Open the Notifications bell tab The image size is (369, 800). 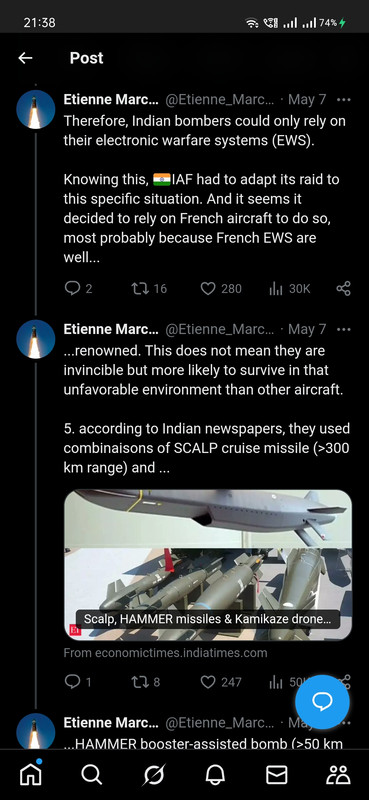(215, 775)
